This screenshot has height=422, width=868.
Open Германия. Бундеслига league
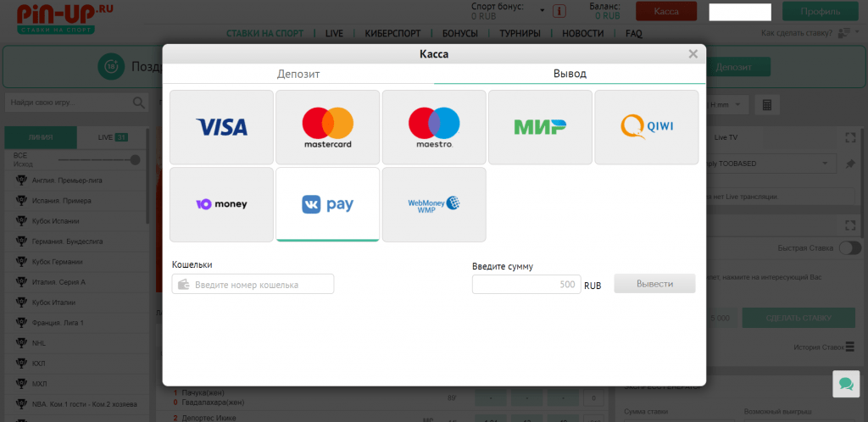coord(75,242)
